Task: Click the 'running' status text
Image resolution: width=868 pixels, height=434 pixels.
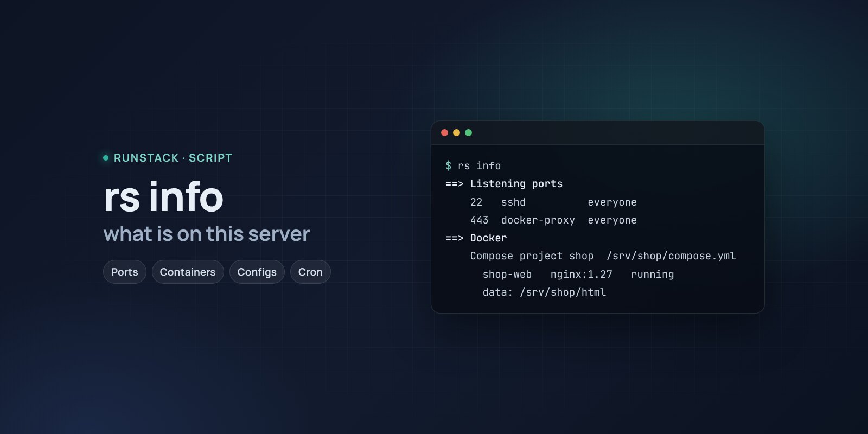Action: pos(652,274)
